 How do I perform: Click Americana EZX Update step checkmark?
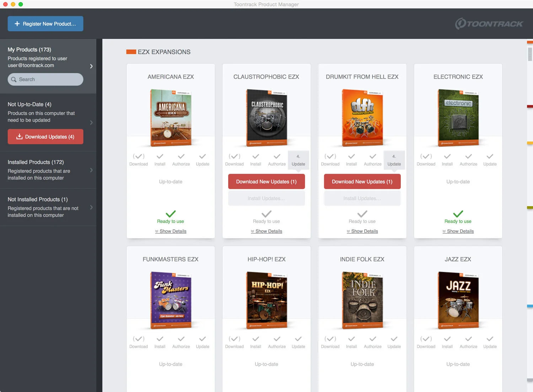[x=203, y=156]
